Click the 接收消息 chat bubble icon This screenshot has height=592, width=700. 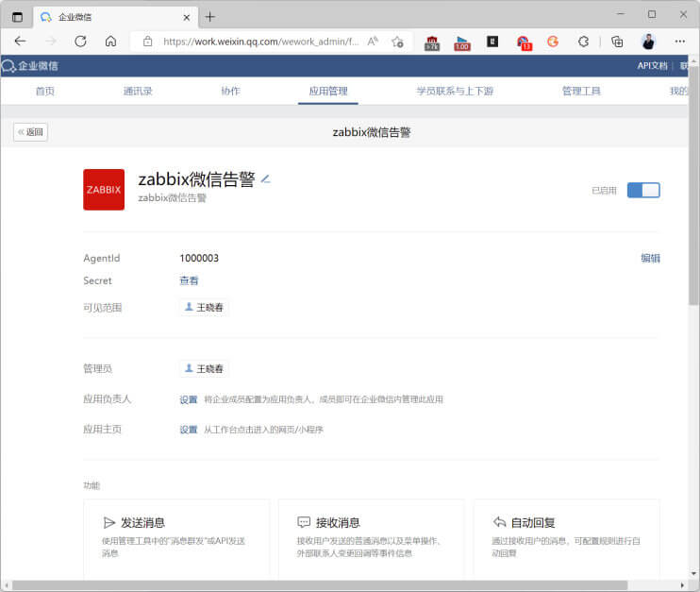point(304,522)
